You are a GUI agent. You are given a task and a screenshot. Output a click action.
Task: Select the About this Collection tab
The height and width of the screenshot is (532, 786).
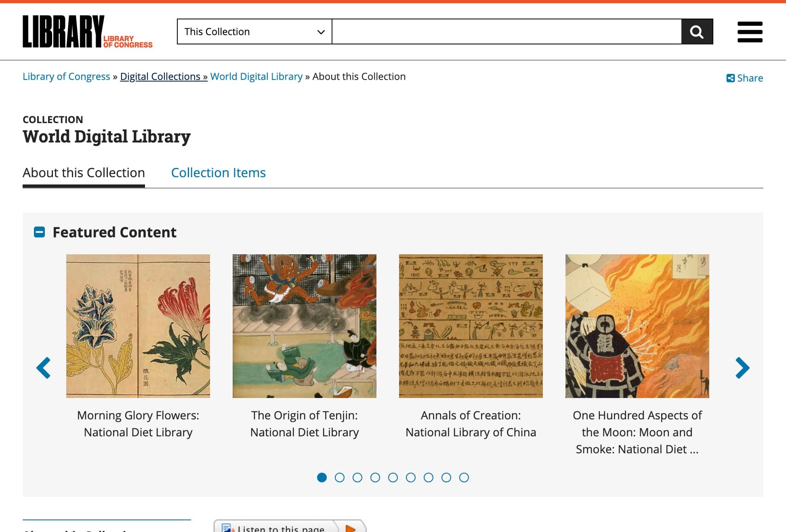tap(84, 173)
